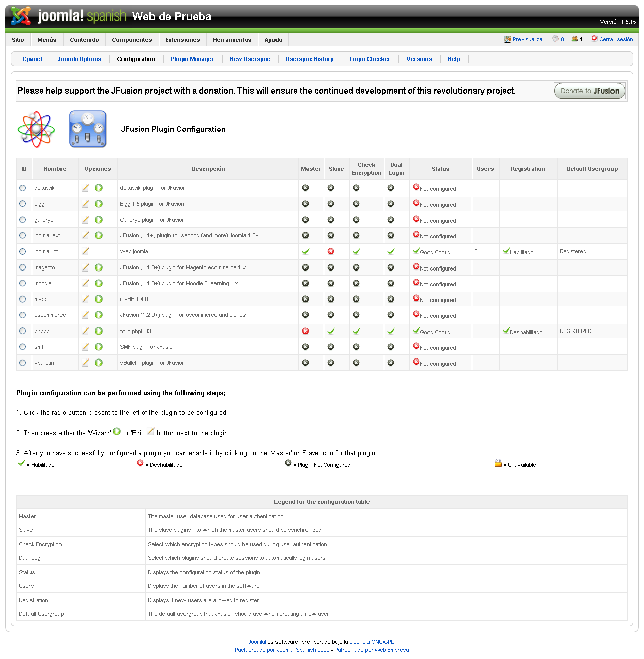Start the wizard icon for gallery2
The height and width of the screenshot is (659, 644).
pyautogui.click(x=99, y=220)
